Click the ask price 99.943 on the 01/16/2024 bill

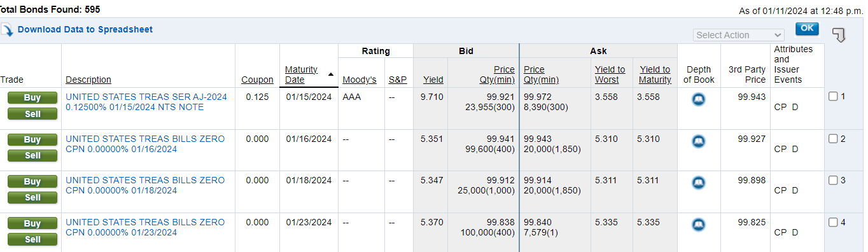pyautogui.click(x=538, y=139)
